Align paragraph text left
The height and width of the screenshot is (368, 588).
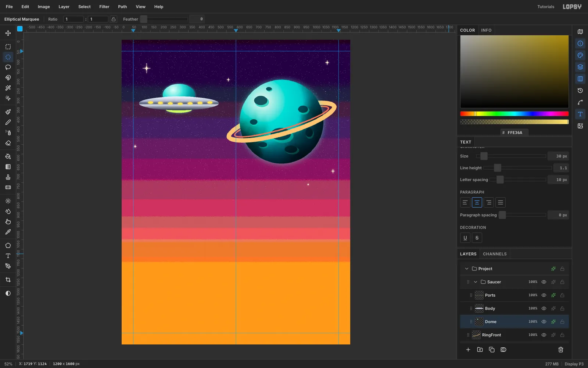[465, 202]
